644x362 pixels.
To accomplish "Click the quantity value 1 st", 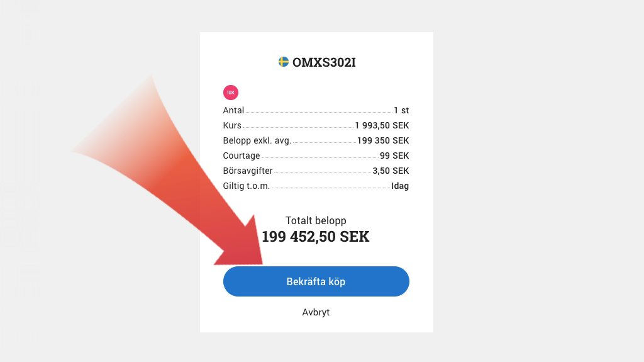I will click(401, 110).
